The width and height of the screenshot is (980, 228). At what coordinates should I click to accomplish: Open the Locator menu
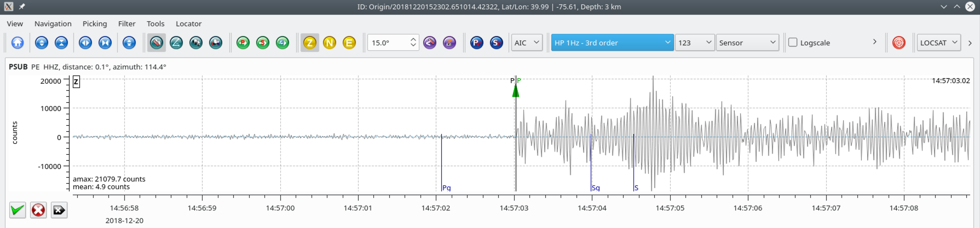[189, 24]
